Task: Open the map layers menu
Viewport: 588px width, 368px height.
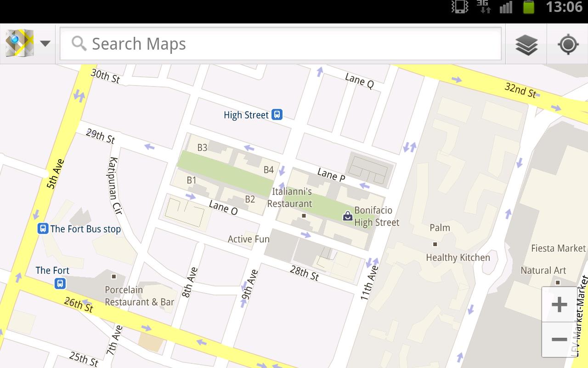Action: pos(526,45)
